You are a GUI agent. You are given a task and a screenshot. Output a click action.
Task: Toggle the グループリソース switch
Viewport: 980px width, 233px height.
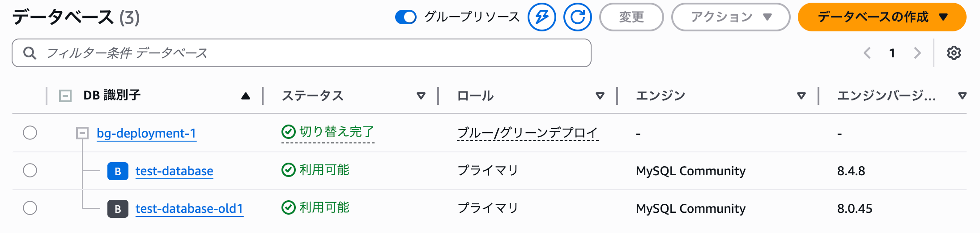tap(406, 17)
